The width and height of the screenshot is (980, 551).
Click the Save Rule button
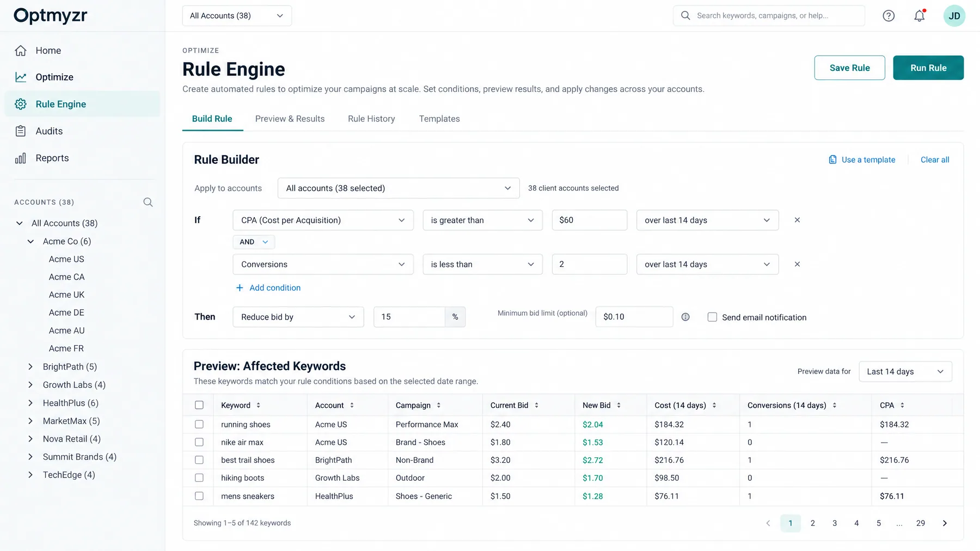(849, 68)
